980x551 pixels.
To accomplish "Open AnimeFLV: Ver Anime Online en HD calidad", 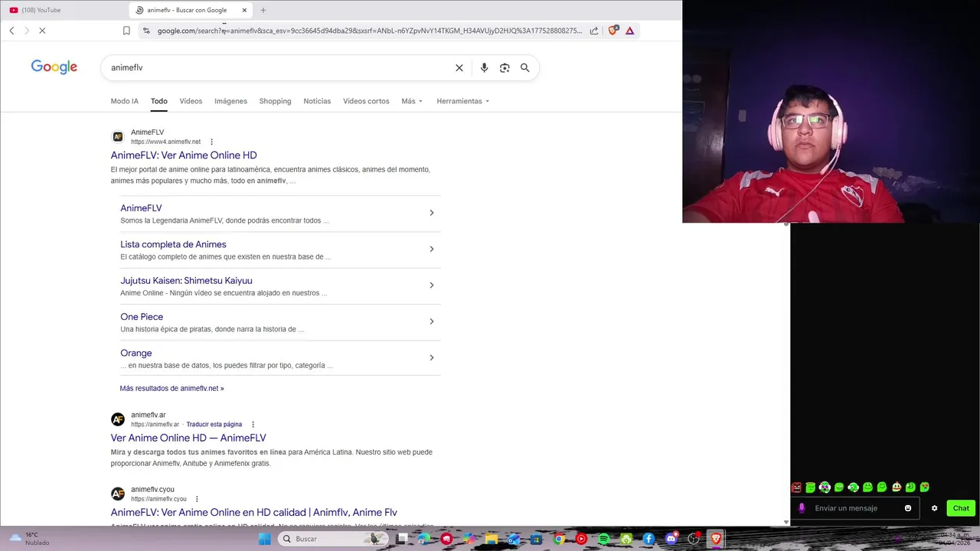I will pyautogui.click(x=253, y=513).
